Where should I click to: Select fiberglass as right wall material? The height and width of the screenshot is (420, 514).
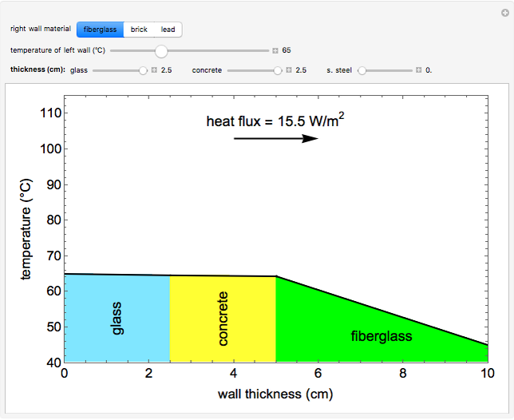(x=100, y=30)
